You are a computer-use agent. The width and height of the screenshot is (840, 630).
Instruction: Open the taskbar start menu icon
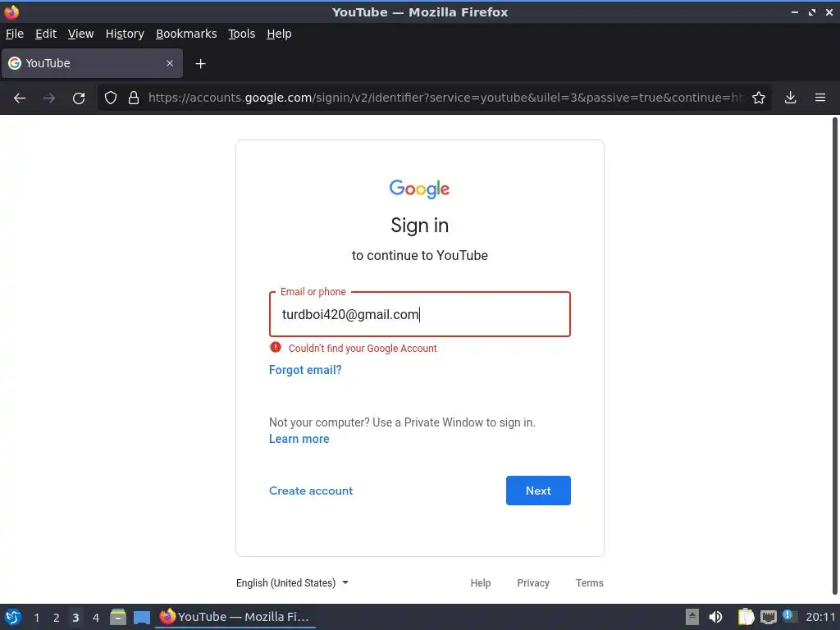coord(13,617)
